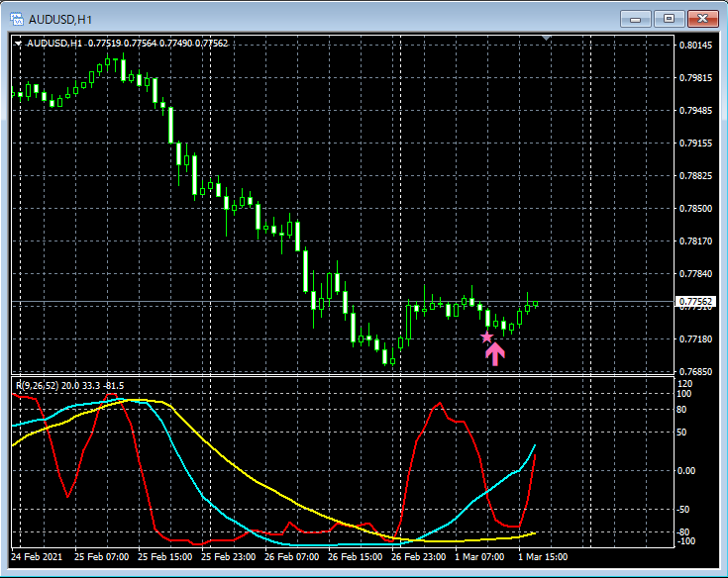Minimize the AUDUSD,H1 chart window

pyautogui.click(x=634, y=19)
